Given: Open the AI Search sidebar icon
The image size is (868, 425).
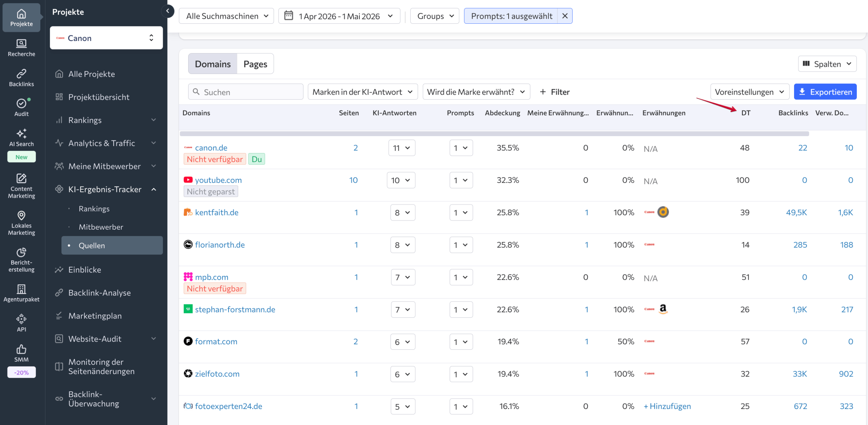Looking at the screenshot, I should click(x=21, y=138).
